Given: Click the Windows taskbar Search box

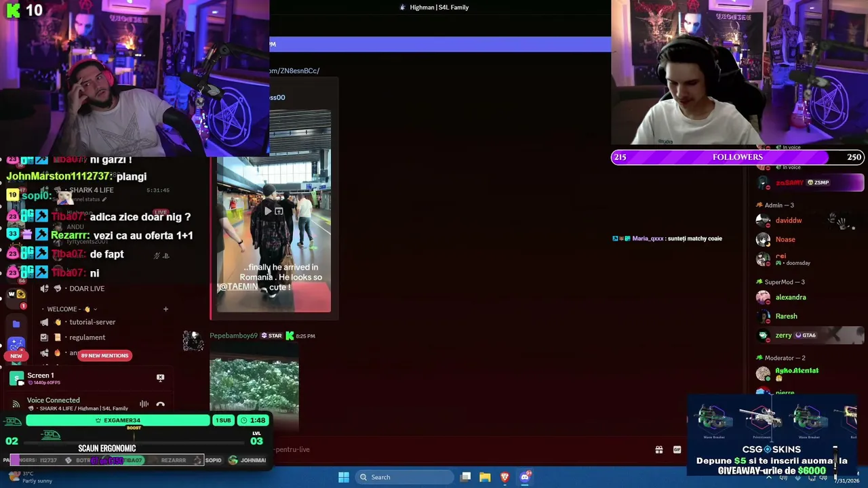Looking at the screenshot, I should 403,477.
